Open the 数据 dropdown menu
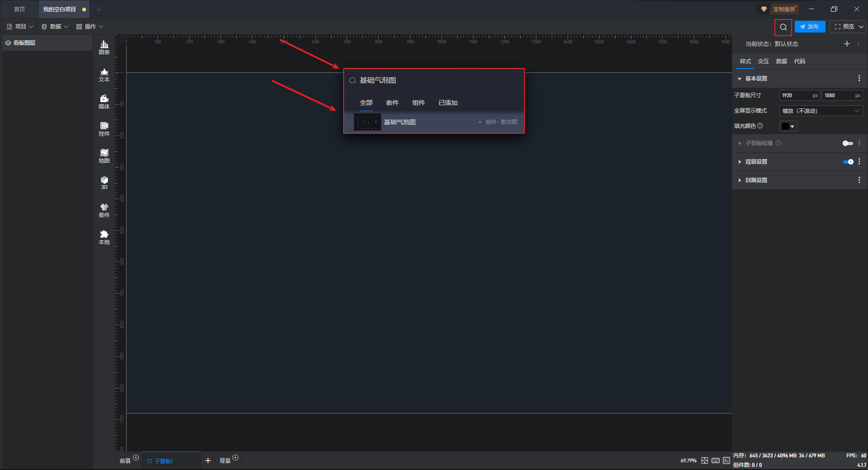 (55, 27)
